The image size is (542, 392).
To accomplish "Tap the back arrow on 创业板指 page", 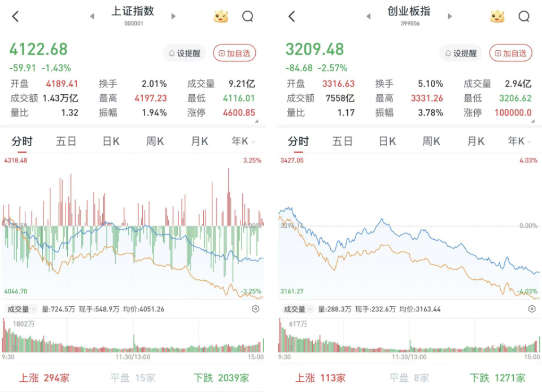I will click(291, 16).
